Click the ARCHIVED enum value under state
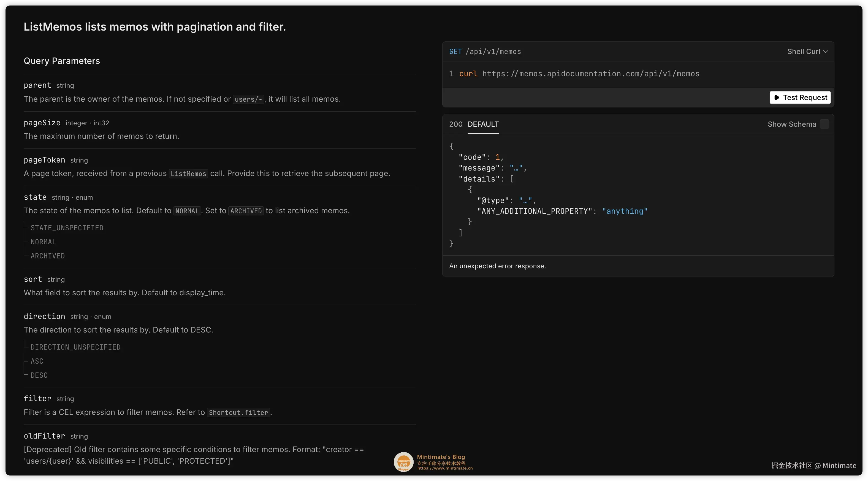Viewport: 868px width, 481px height. coord(48,256)
